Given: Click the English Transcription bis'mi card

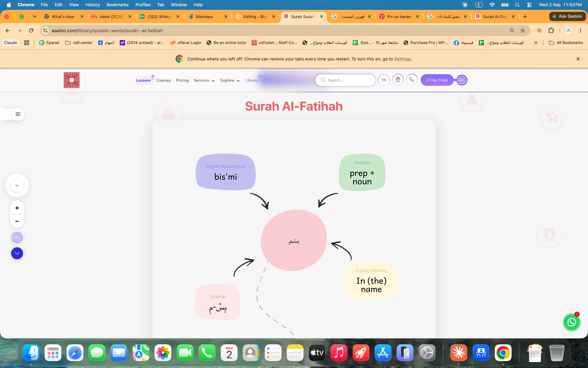Looking at the screenshot, I should tap(225, 172).
